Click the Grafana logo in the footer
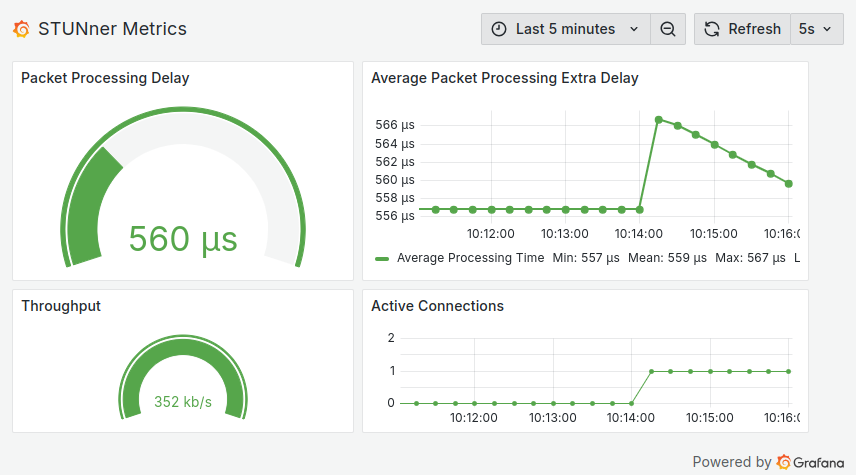 785,462
